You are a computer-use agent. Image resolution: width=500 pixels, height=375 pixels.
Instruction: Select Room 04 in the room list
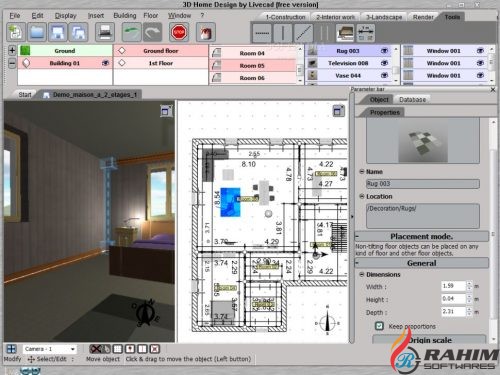(x=252, y=53)
